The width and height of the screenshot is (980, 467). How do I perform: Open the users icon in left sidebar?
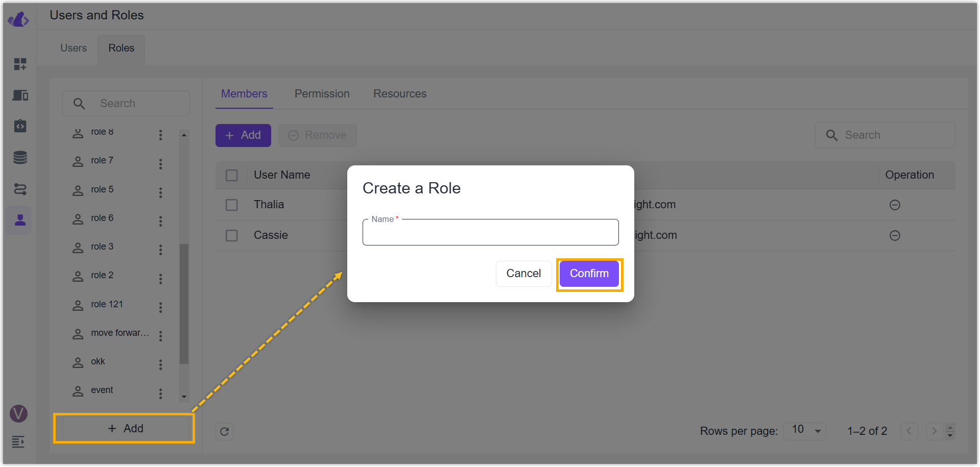click(20, 220)
